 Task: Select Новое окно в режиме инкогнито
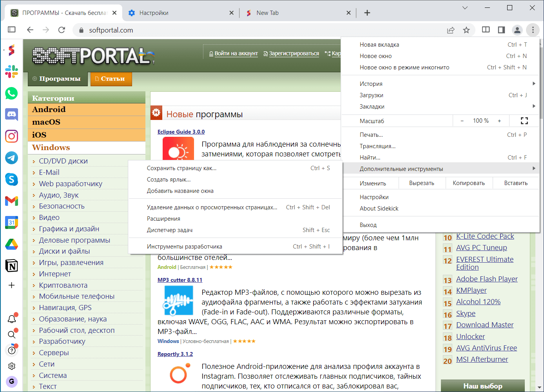pyautogui.click(x=441, y=67)
